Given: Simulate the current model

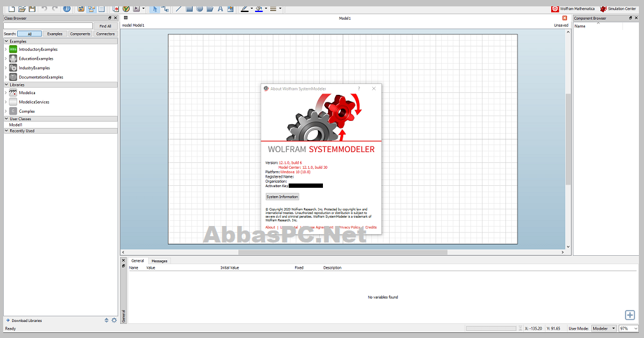Looking at the screenshot, I should click(136, 9).
